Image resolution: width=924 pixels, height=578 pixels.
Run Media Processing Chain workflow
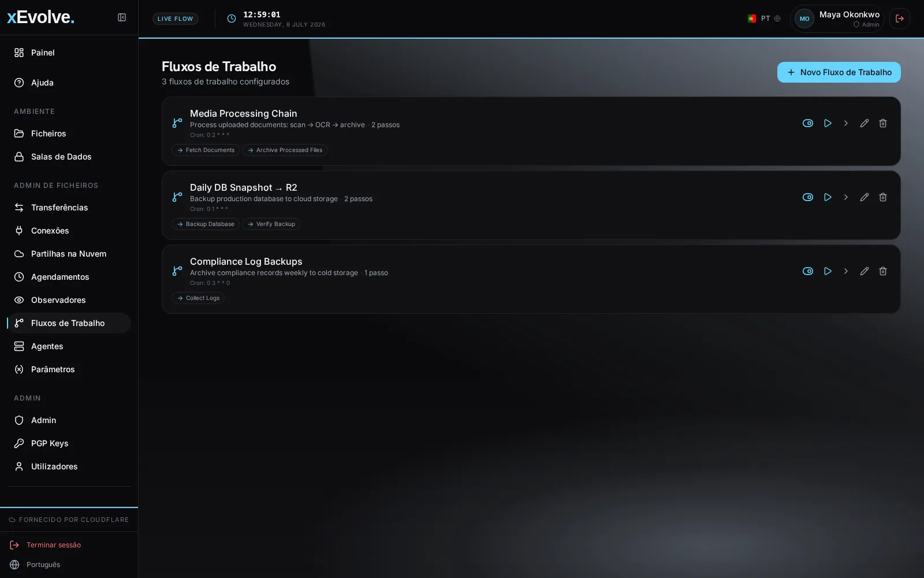tap(828, 123)
